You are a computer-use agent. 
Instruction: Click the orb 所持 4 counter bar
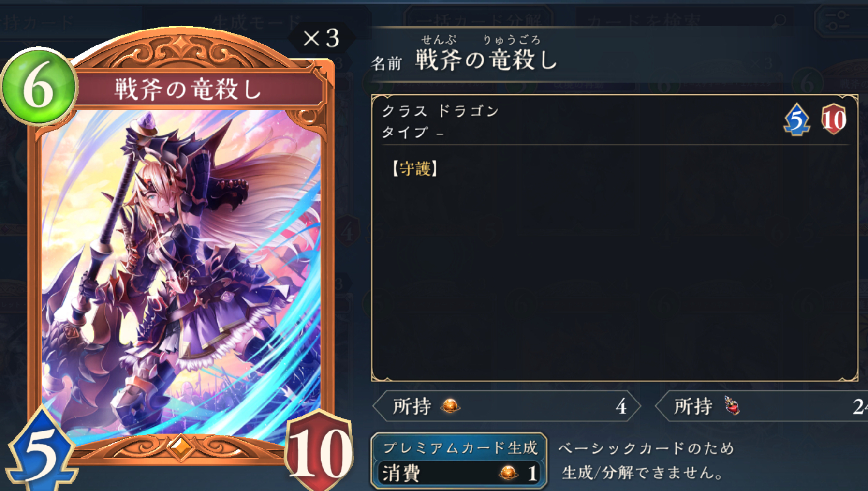tap(507, 406)
